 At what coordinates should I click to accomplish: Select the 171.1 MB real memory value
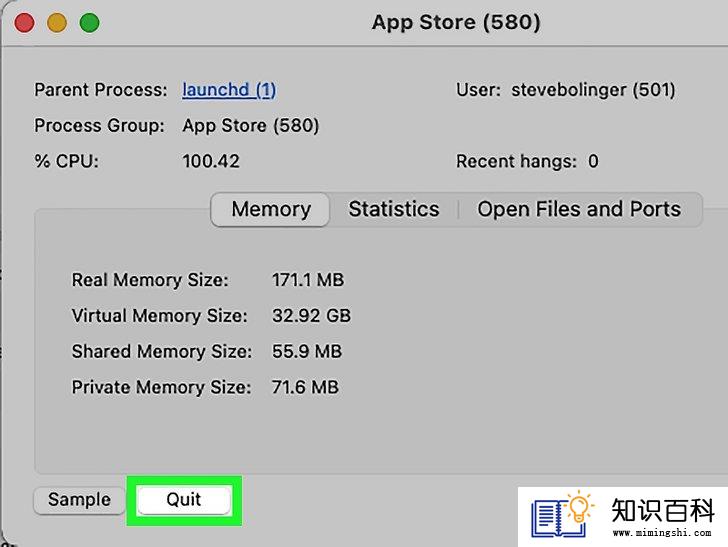point(308,280)
